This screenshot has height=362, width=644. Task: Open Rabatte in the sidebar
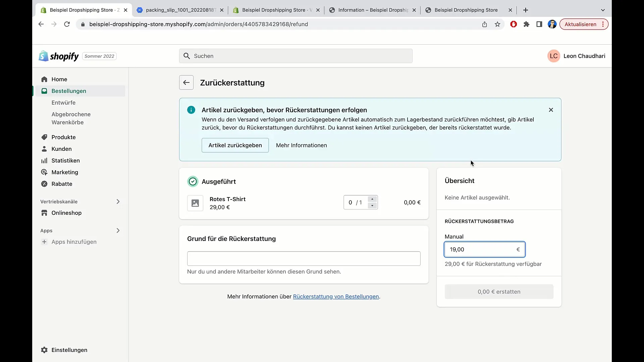click(62, 184)
